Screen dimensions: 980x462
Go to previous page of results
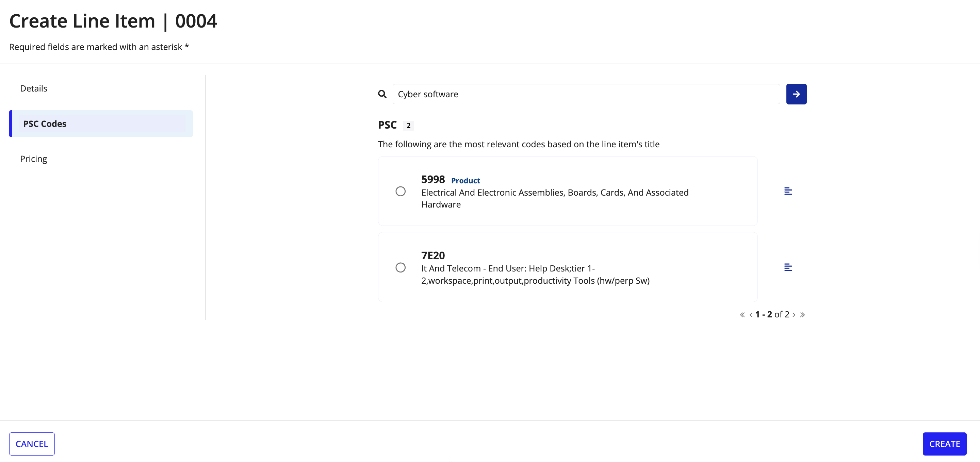[751, 314]
